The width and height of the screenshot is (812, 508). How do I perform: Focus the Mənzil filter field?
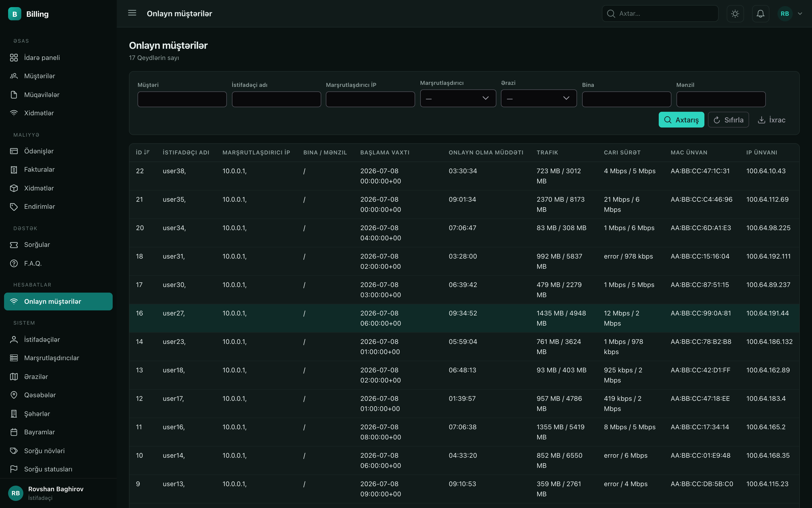(x=721, y=100)
